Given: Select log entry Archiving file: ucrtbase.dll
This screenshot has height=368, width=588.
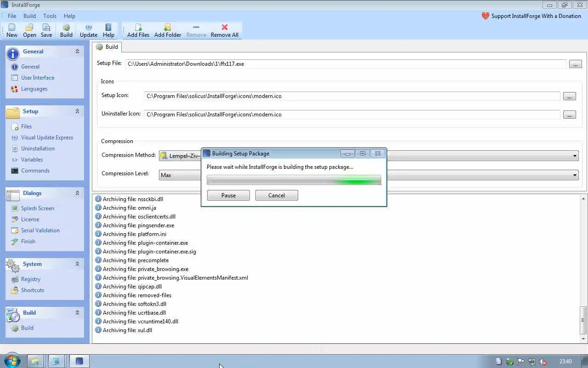Looking at the screenshot, I should click(130, 313).
